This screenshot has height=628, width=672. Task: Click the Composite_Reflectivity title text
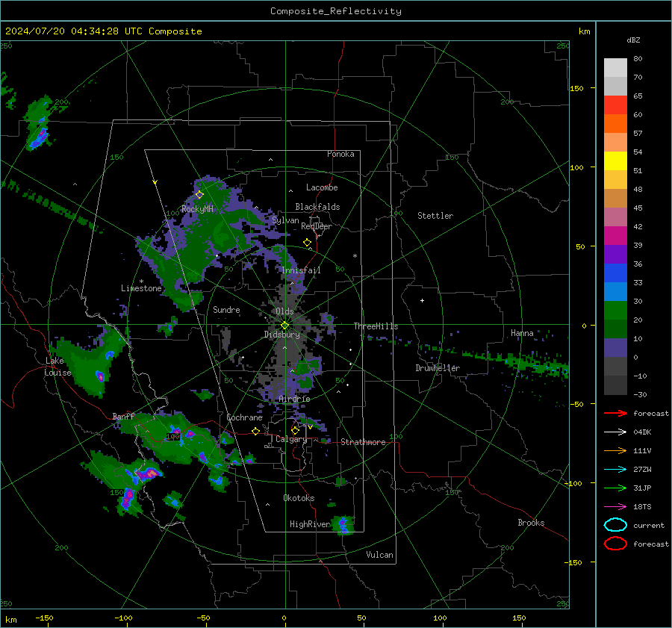click(x=336, y=11)
